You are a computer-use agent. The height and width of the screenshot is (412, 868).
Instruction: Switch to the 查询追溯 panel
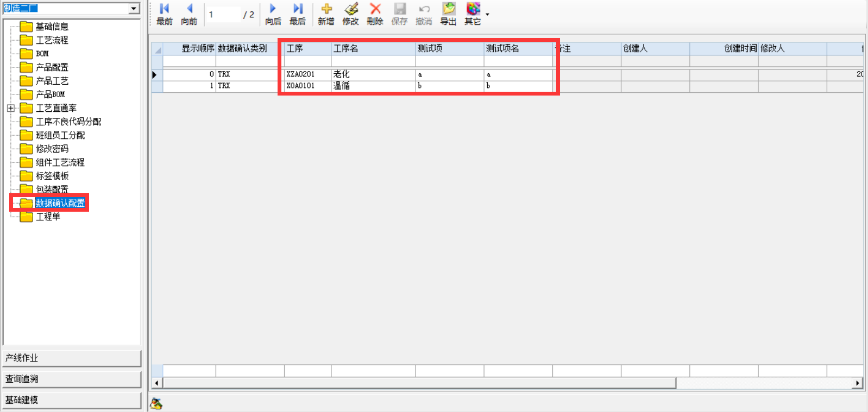tap(72, 379)
